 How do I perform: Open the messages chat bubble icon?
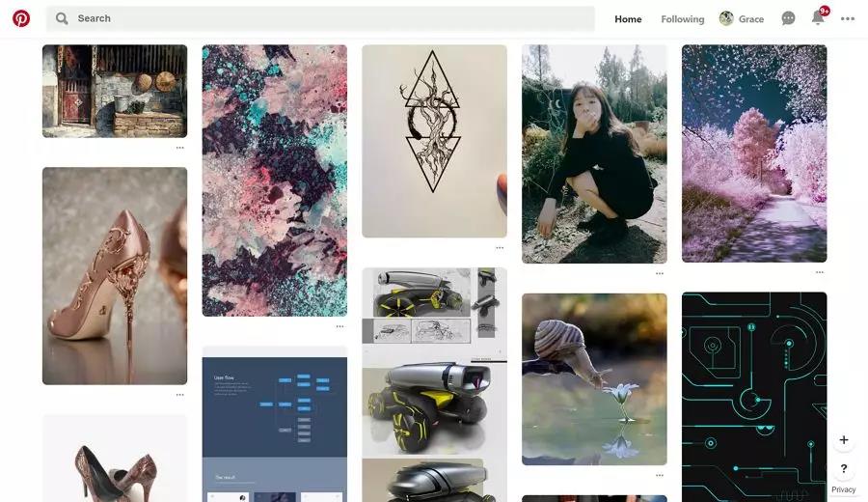[x=788, y=18]
